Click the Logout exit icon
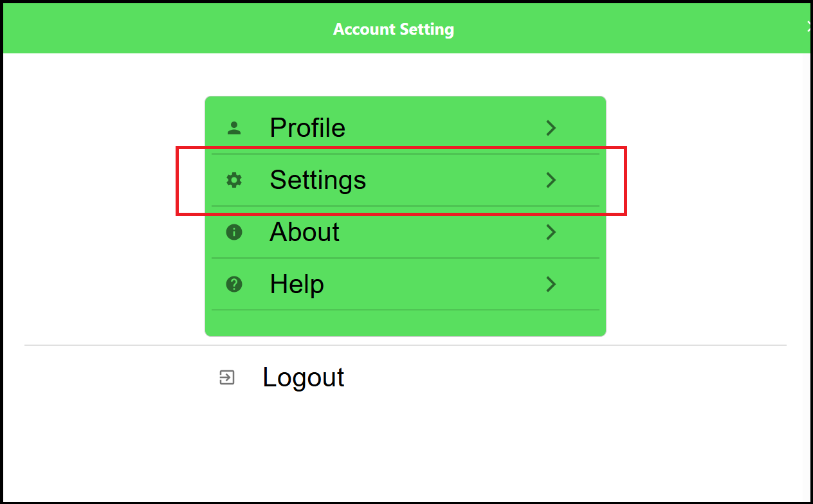This screenshot has width=813, height=504. (x=227, y=377)
